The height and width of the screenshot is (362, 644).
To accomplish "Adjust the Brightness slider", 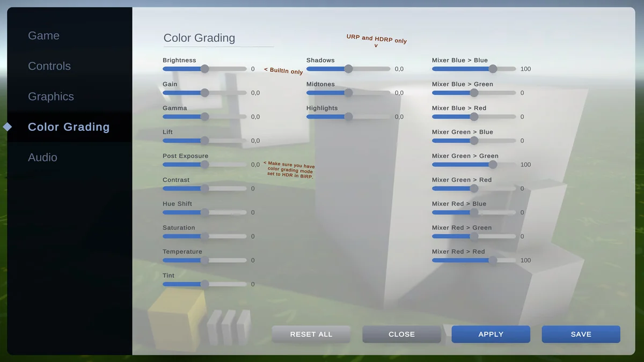I will (204, 69).
